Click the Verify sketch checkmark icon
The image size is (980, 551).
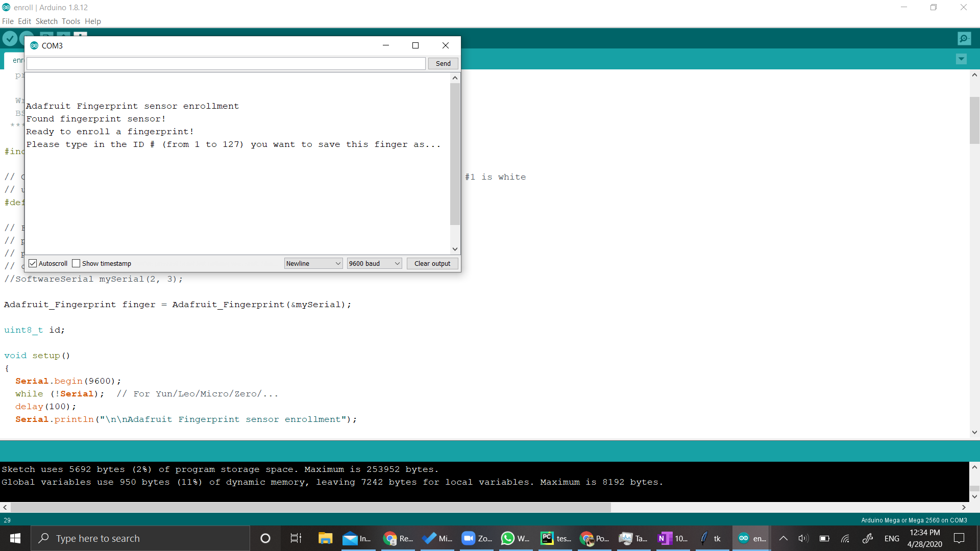point(10,38)
